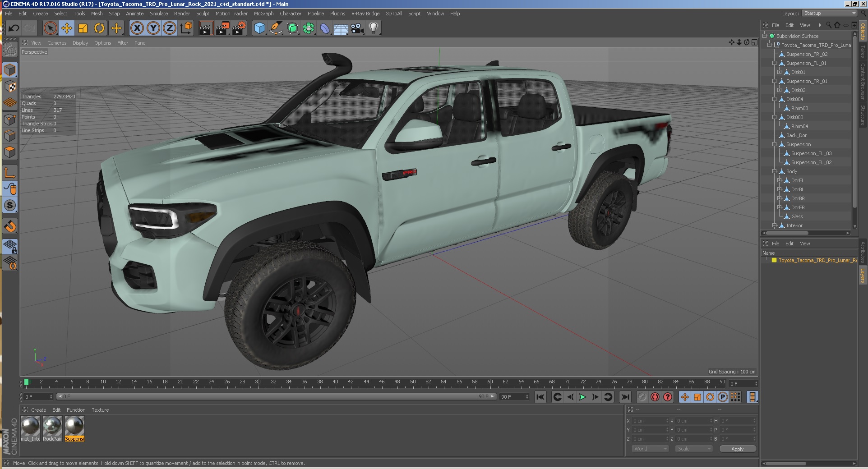Toggle Snap S icon

pos(10,205)
